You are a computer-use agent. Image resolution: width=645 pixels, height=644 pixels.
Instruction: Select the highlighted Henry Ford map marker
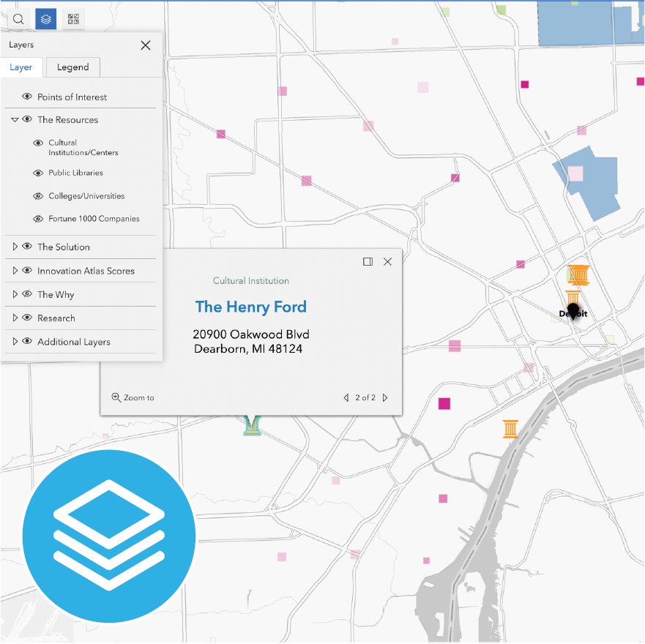click(x=252, y=425)
